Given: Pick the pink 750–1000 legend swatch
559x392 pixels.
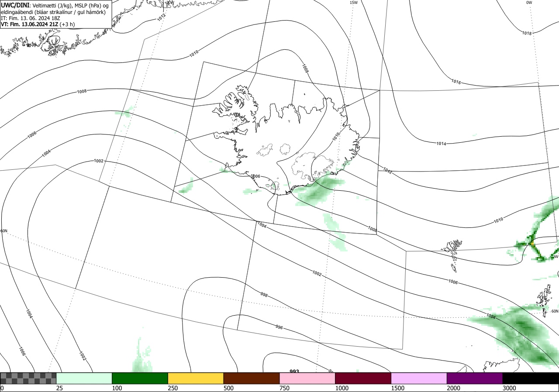Looking at the screenshot, I should click(307, 378).
